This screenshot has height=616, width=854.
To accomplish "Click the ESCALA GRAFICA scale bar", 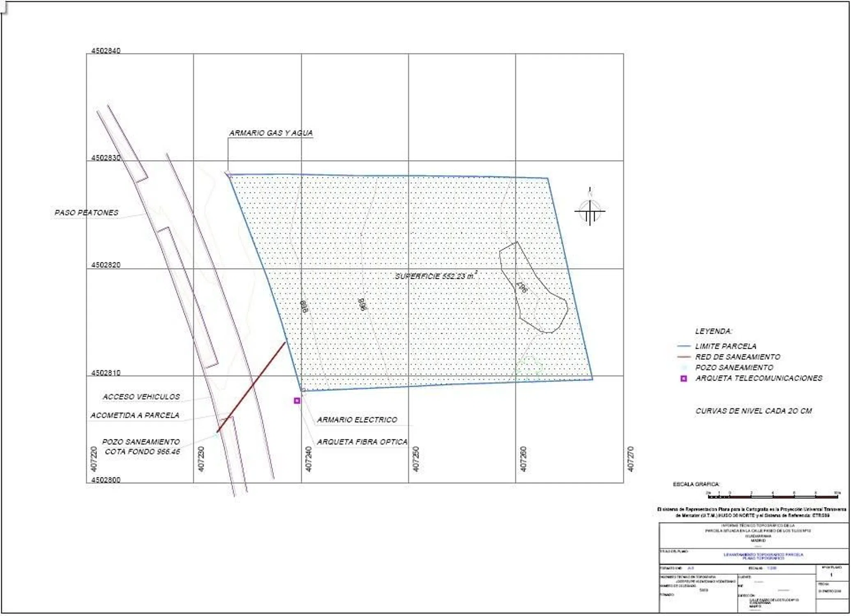I will point(774,496).
